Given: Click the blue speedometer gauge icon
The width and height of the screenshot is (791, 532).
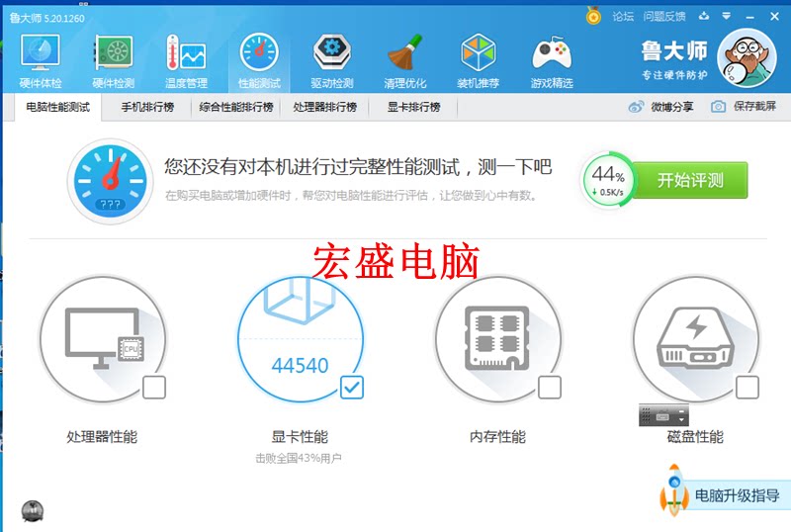Looking at the screenshot, I should click(111, 181).
